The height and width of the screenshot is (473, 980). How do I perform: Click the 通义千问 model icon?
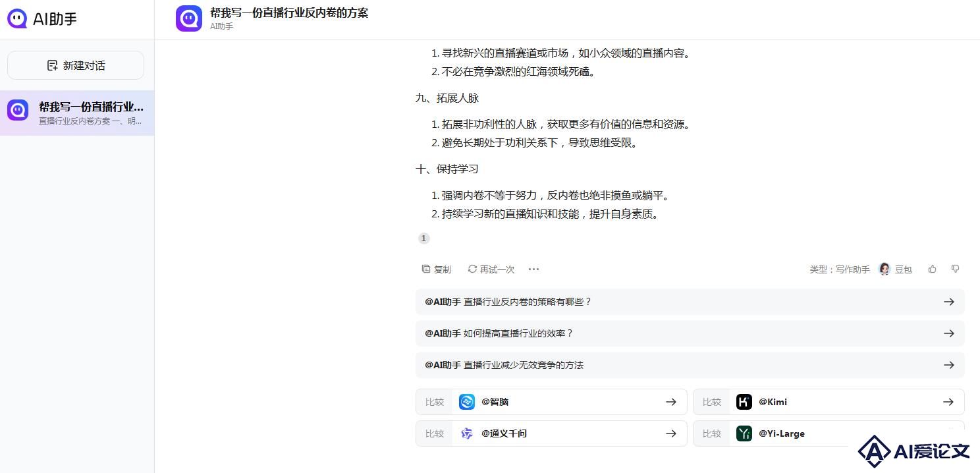click(467, 433)
